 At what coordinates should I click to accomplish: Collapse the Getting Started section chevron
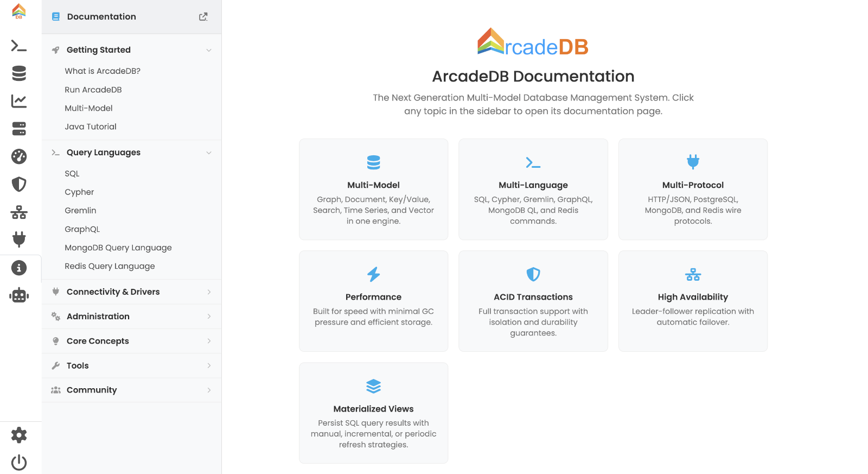209,50
